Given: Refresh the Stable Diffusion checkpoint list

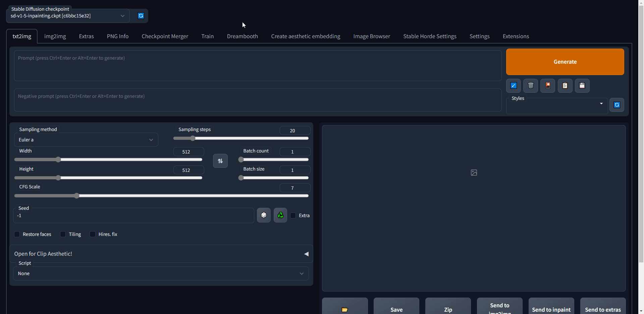Looking at the screenshot, I should 141,16.
